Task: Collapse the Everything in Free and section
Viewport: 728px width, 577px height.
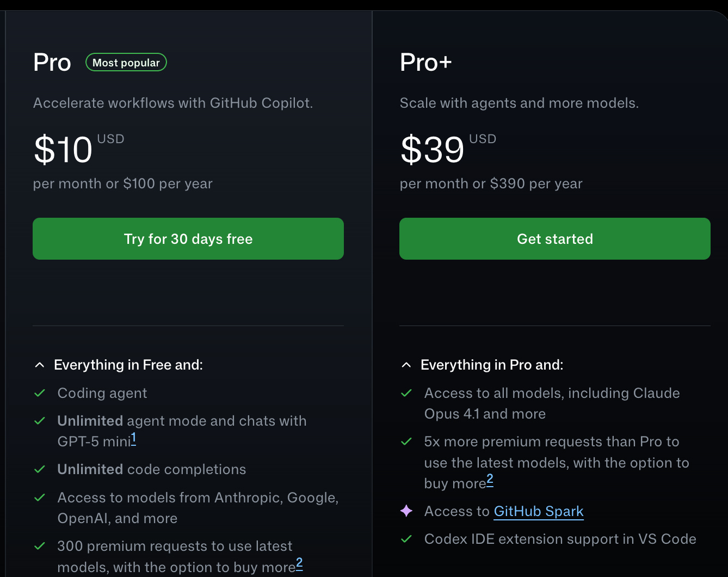Action: click(40, 365)
